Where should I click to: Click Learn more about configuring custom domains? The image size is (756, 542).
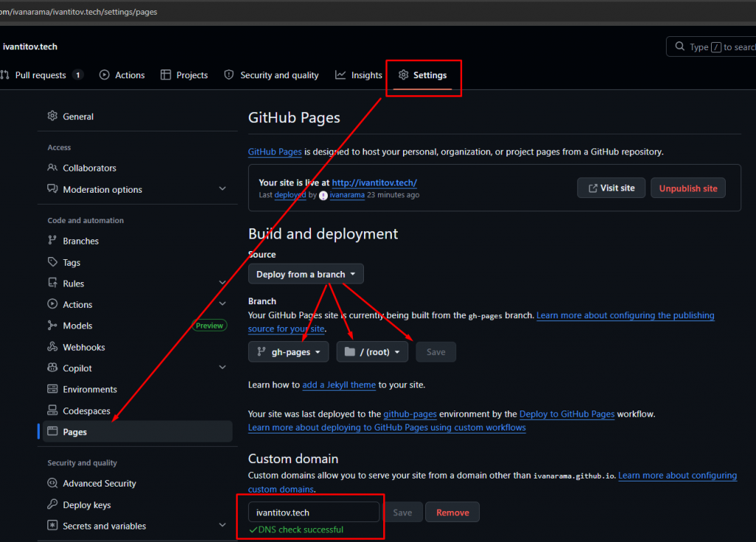point(678,476)
